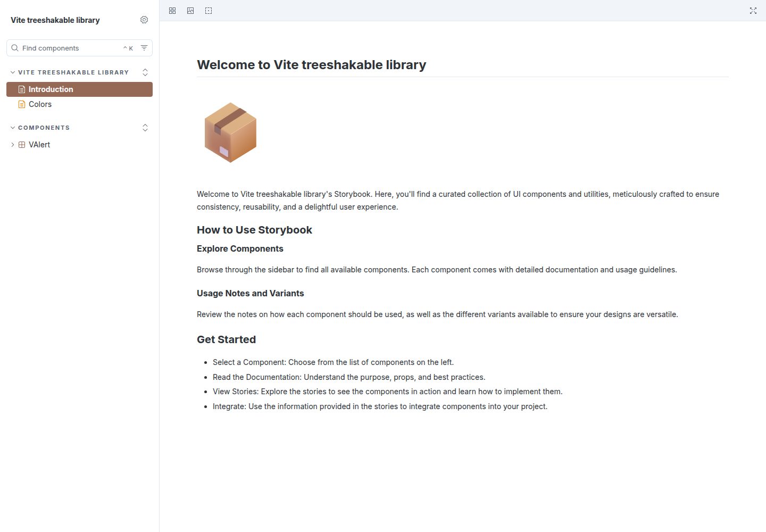Screen dimensions: 766x532
Task: Open the Storybook settings gear menu
Action: click(x=144, y=20)
